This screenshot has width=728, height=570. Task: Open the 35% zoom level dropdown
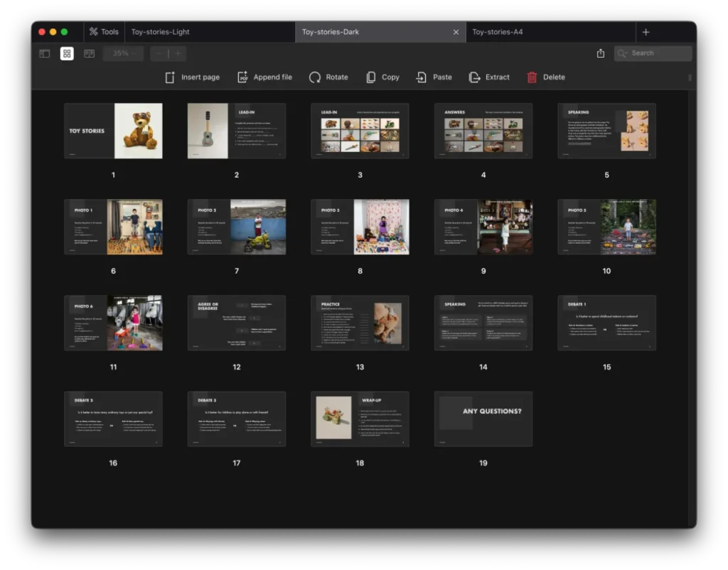124,53
